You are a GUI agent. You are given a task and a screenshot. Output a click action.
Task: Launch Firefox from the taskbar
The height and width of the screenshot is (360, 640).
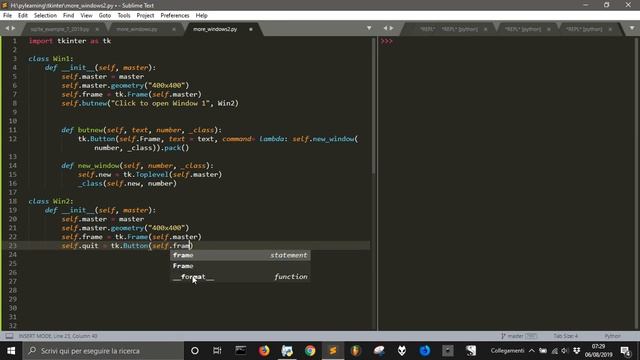tap(264, 351)
